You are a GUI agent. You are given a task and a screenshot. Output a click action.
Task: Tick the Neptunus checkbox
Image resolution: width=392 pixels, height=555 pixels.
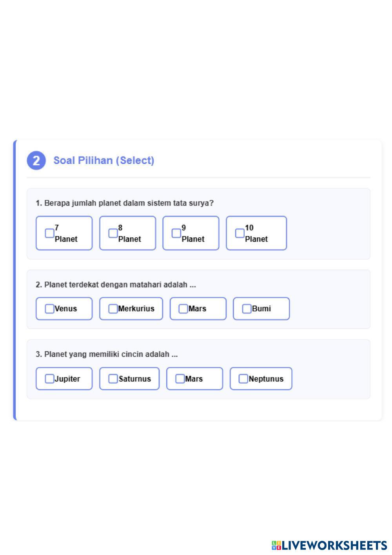[x=243, y=378]
